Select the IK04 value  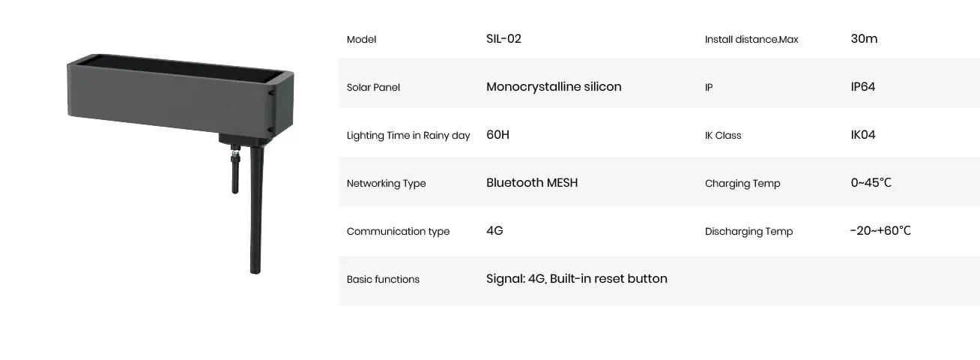863,135
